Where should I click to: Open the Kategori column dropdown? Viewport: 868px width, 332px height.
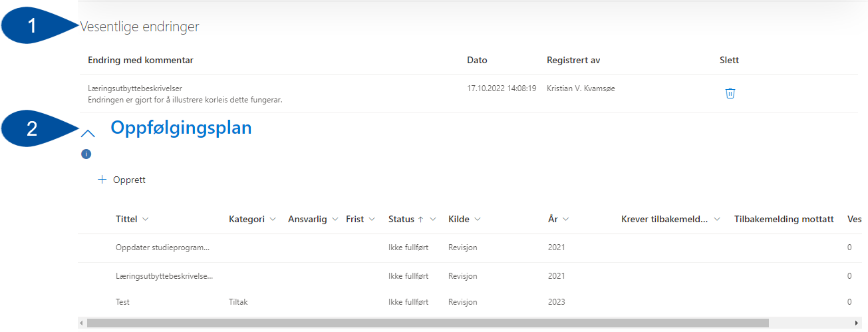(x=272, y=220)
